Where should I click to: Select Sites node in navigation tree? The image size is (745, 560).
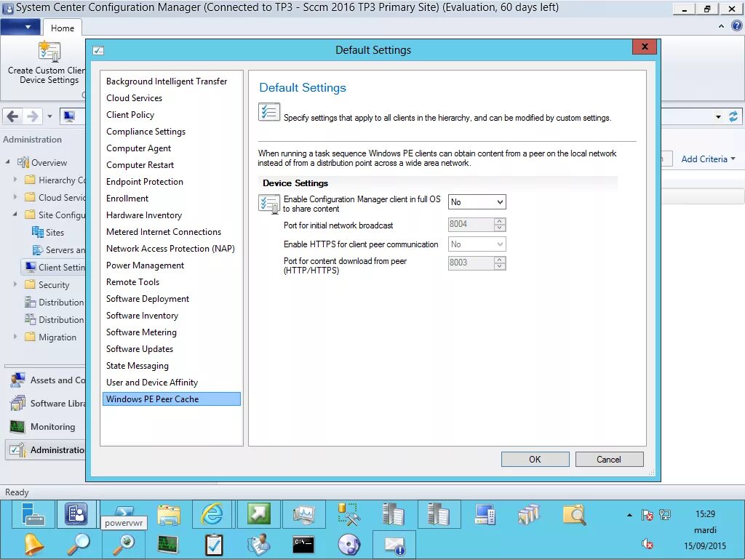48,232
